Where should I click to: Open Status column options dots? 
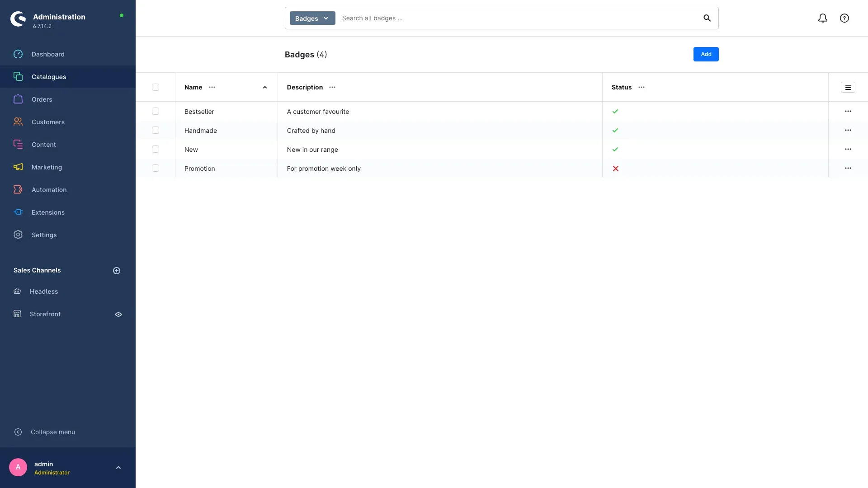click(642, 87)
